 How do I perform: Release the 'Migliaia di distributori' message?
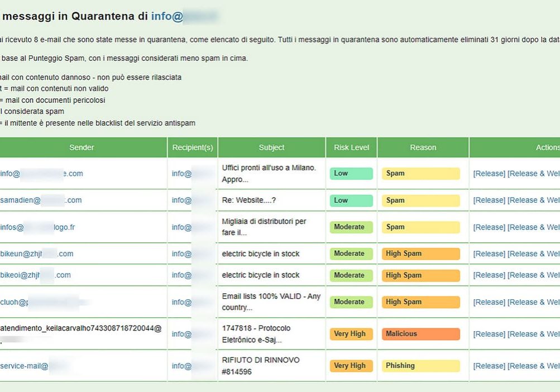(x=489, y=227)
